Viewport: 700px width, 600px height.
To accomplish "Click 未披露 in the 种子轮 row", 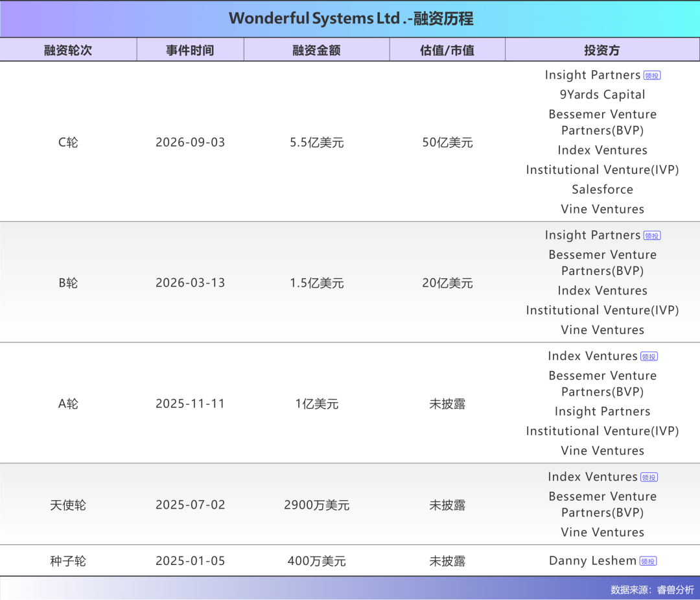I will (x=447, y=560).
